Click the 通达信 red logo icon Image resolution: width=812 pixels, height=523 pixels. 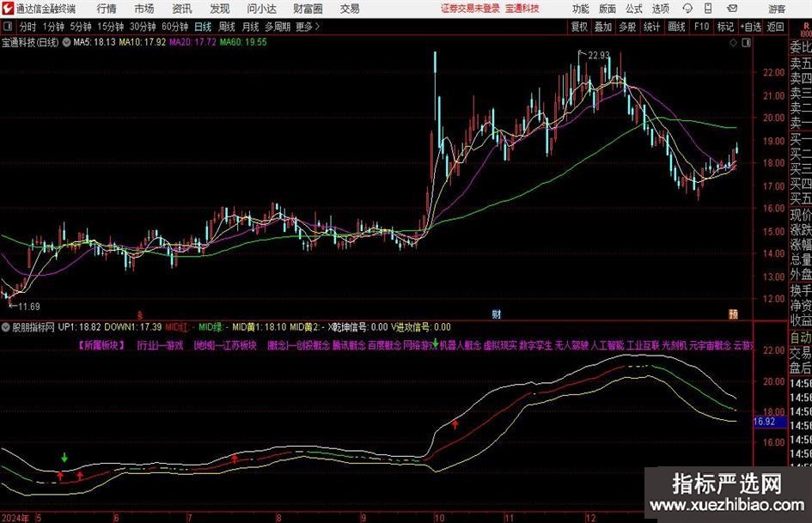tap(8, 9)
